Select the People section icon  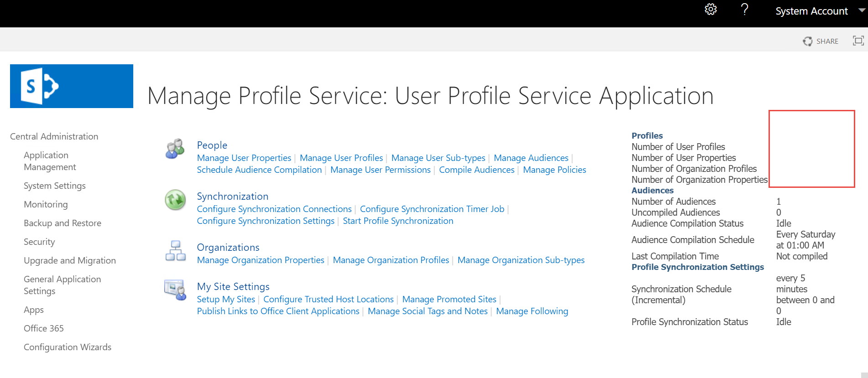click(x=174, y=149)
